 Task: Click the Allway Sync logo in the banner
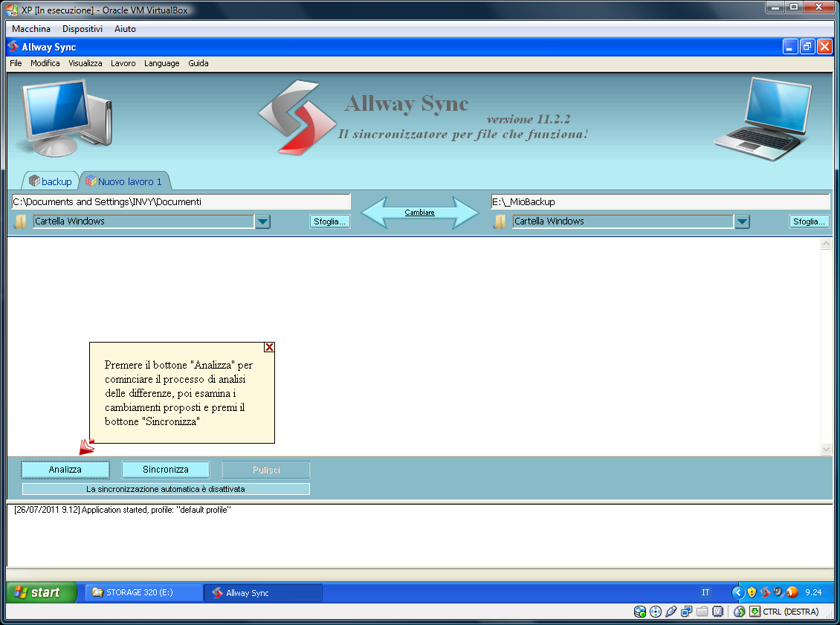[x=297, y=118]
